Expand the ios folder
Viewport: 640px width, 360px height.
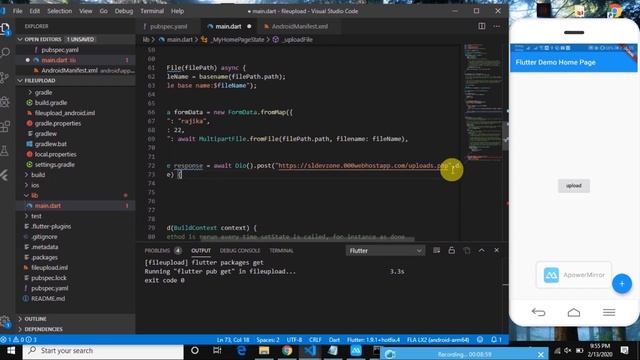pyautogui.click(x=76, y=185)
